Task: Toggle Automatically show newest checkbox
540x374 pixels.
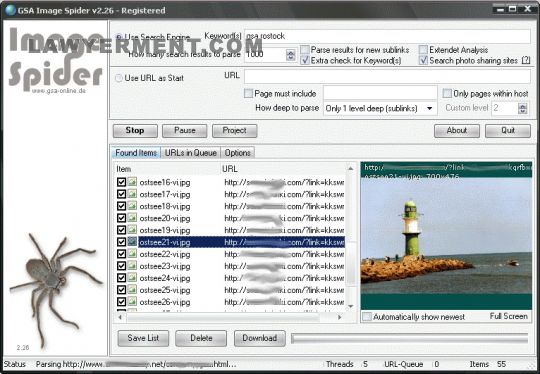Action: click(x=367, y=316)
